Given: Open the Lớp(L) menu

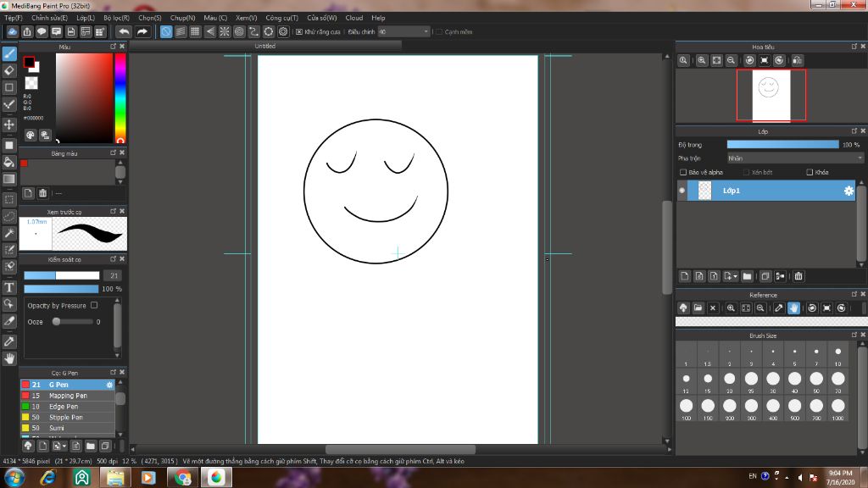Looking at the screenshot, I should pyautogui.click(x=86, y=18).
